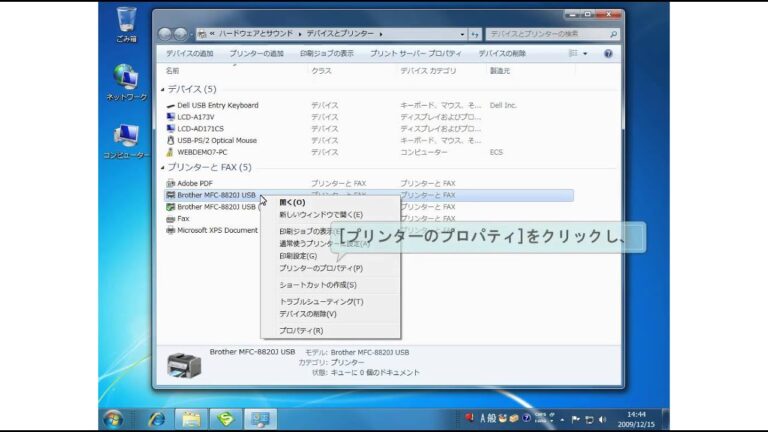
Task: Click the search magnifier icon
Action: tap(613, 34)
